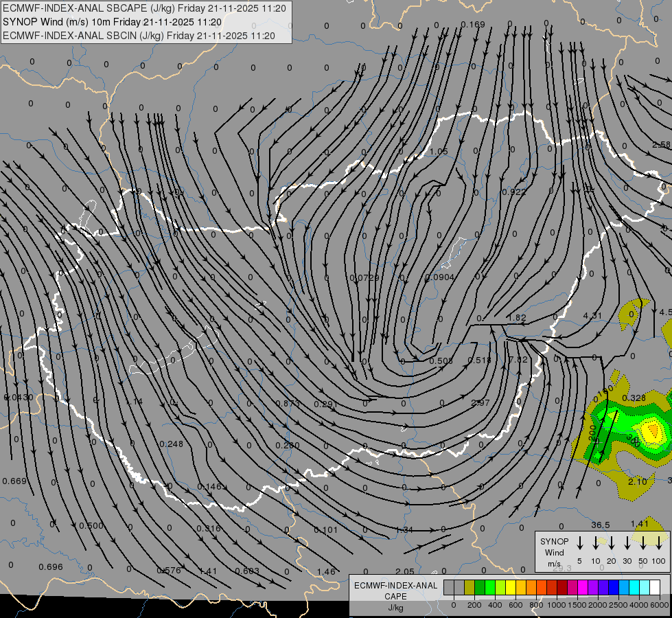The height and width of the screenshot is (618, 672).
Task: Click the '0.0729' value on the map
Action: [x=364, y=277]
